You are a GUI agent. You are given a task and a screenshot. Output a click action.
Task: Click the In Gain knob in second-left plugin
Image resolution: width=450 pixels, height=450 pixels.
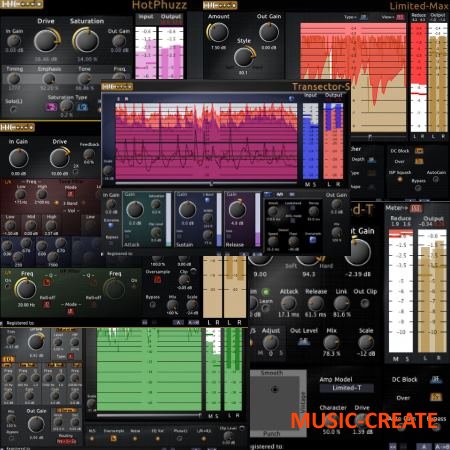[18, 158]
